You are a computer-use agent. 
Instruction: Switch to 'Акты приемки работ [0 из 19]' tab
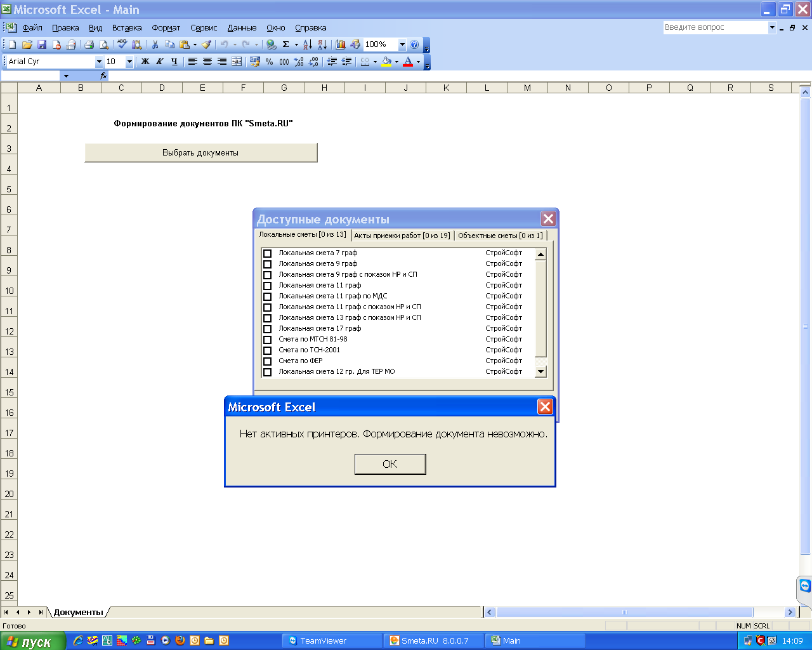coord(402,235)
